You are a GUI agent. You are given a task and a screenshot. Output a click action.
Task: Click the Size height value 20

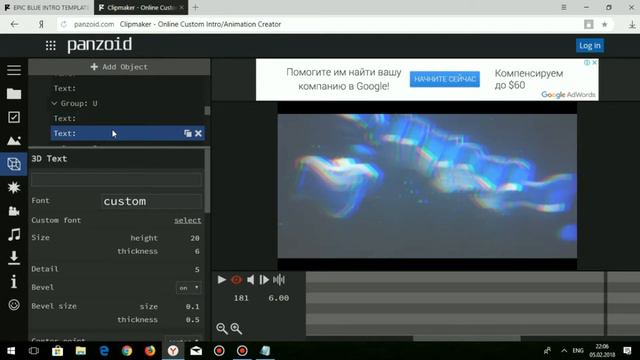(x=195, y=238)
